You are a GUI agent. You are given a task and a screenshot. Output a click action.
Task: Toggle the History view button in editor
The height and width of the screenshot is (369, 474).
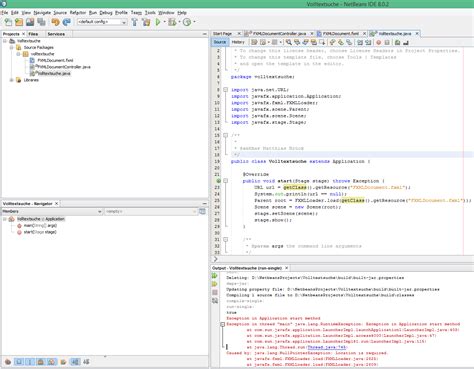[238, 42]
